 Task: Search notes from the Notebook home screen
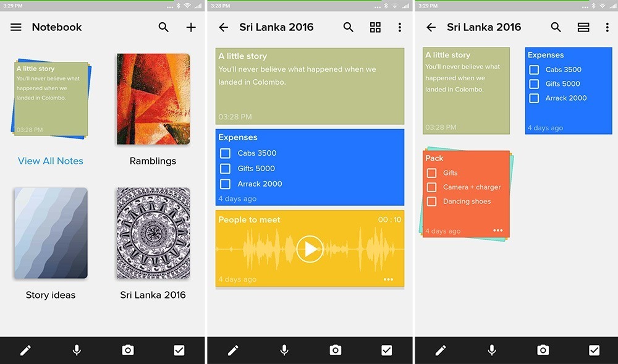(163, 27)
